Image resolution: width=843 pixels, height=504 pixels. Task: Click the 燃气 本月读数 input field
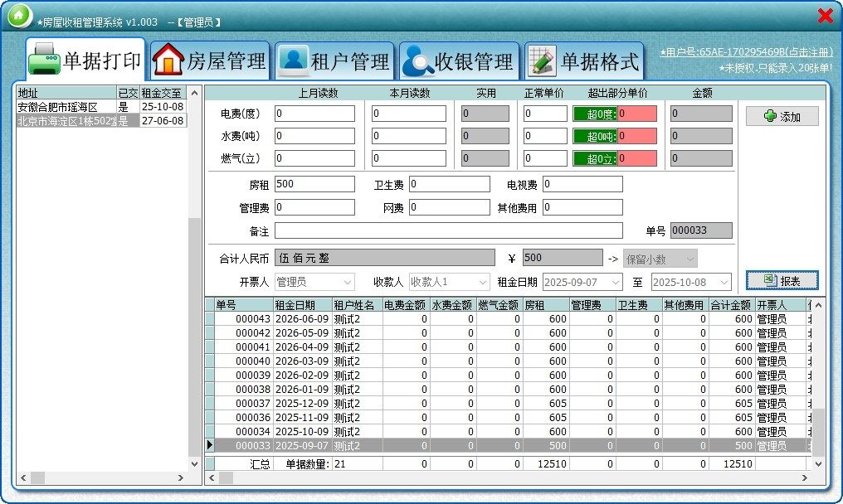point(408,158)
